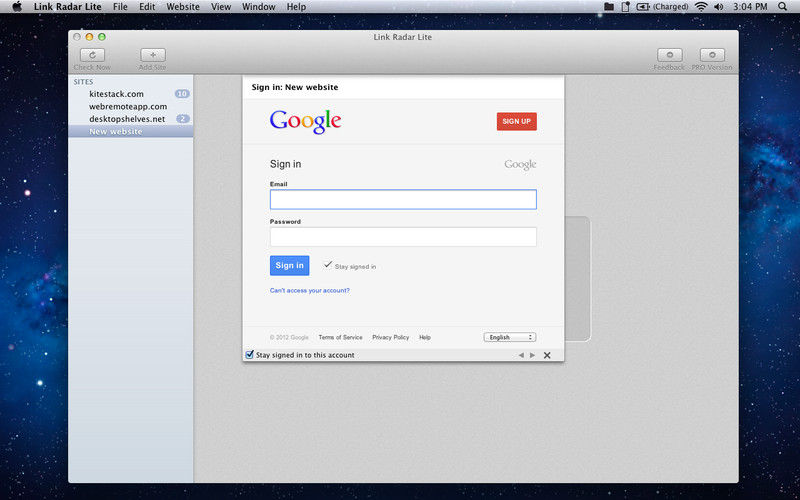800x500 pixels.
Task: Click the SITES sidebar header
Action: click(x=83, y=82)
